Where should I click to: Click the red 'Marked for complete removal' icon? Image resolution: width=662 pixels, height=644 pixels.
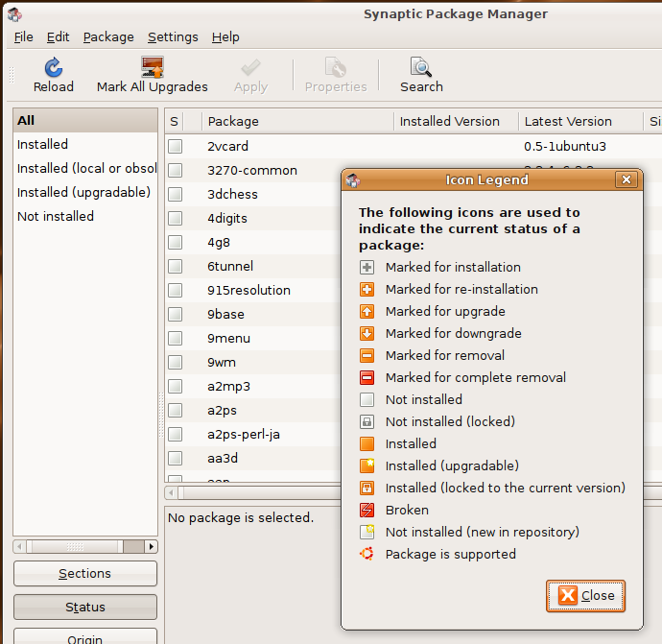[366, 377]
